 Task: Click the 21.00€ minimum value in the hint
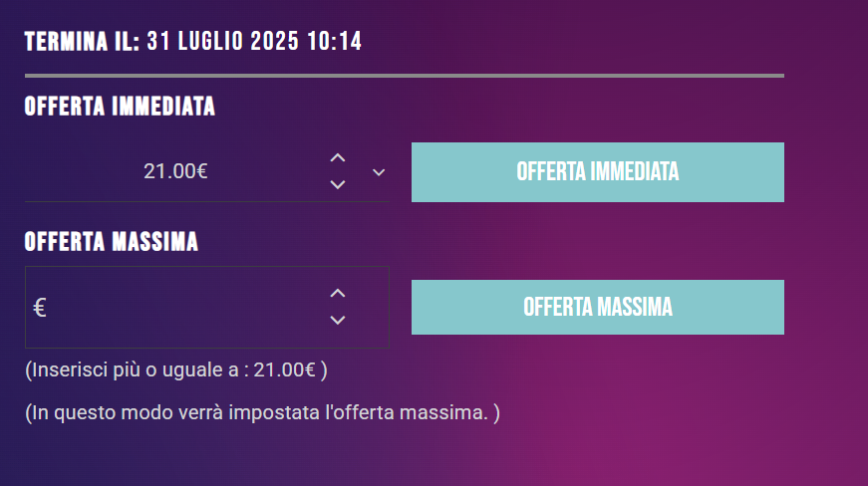coord(285,369)
